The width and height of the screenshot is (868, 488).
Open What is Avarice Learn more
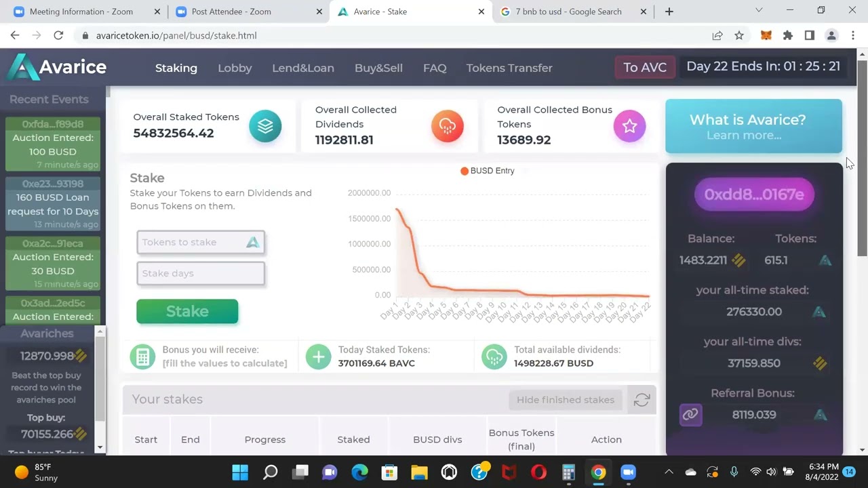pos(753,126)
